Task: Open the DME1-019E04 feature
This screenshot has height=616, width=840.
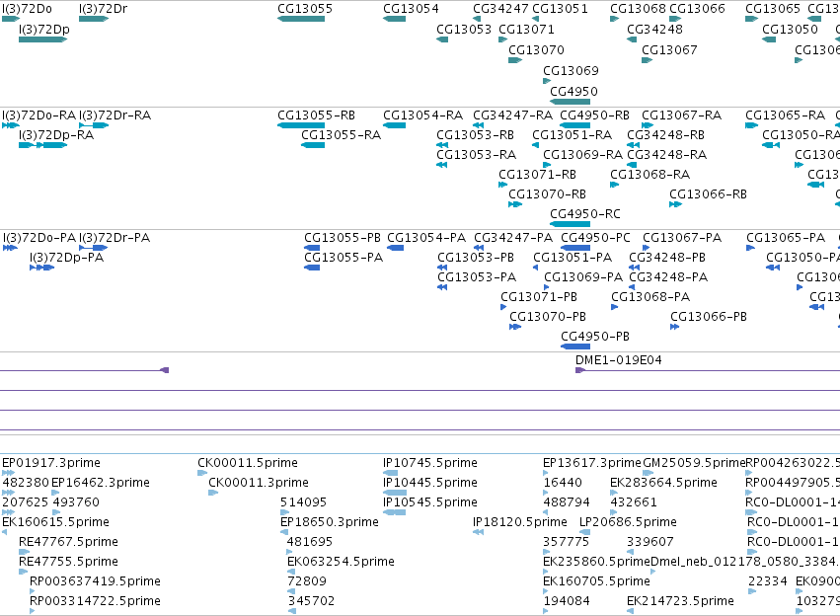Action: (580, 370)
